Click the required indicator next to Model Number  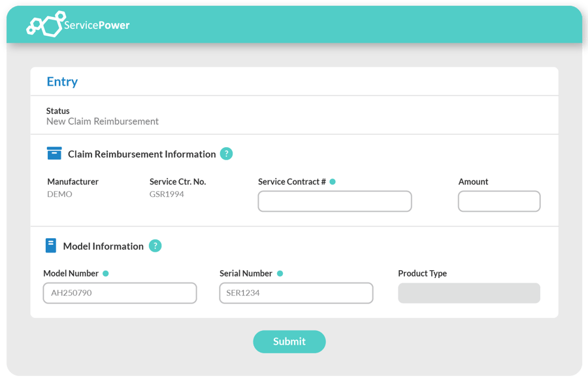[x=105, y=273]
